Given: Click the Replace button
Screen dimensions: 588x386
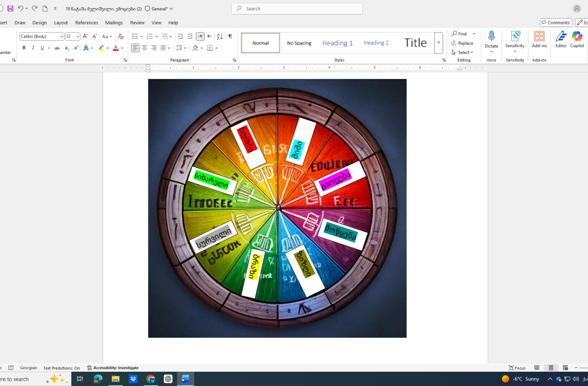Looking at the screenshot, I should 463,43.
